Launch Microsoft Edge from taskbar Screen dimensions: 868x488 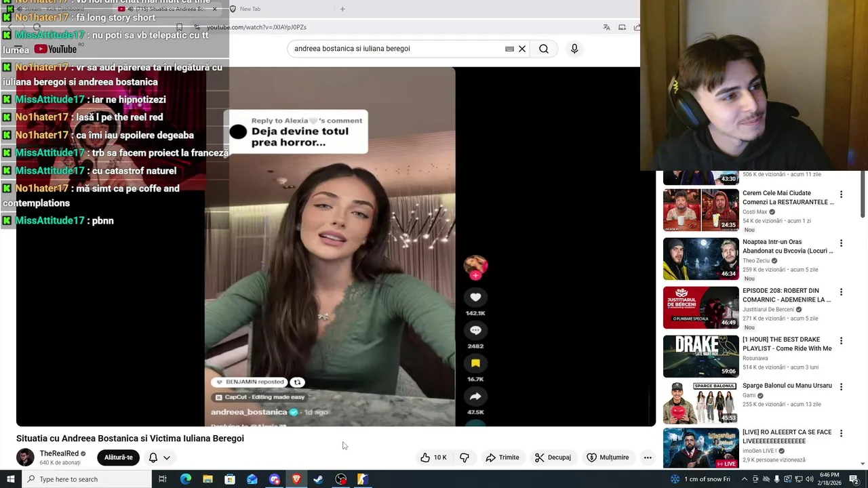185,479
